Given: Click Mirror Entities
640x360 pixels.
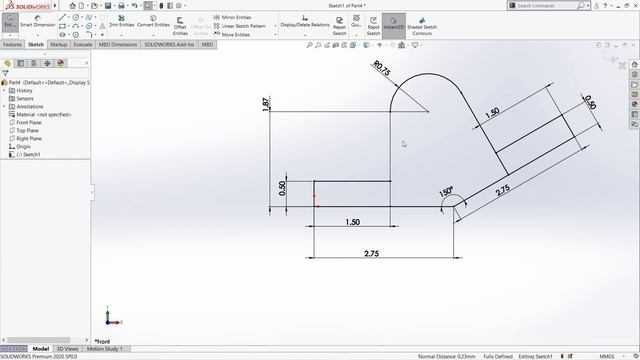Looking at the screenshot, I should click(x=232, y=17).
